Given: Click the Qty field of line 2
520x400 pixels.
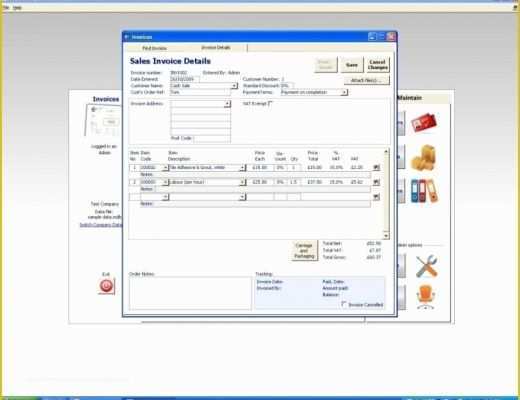Looking at the screenshot, I should tap(293, 182).
